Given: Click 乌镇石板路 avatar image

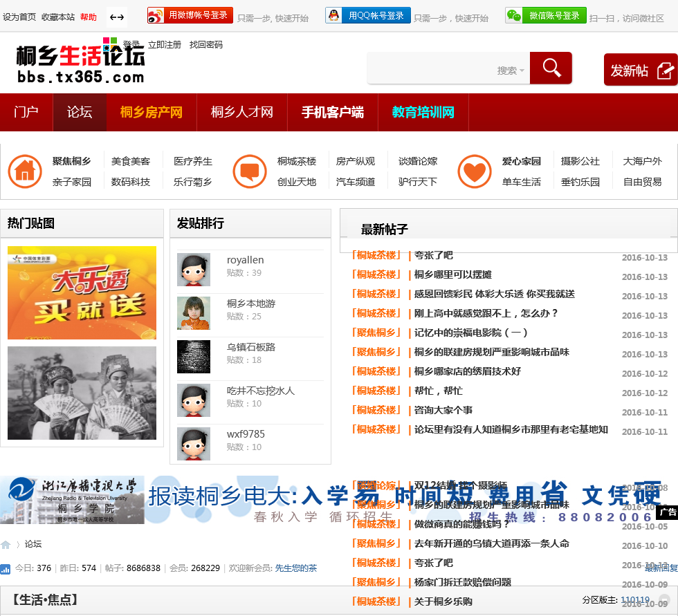Looking at the screenshot, I should [x=194, y=357].
